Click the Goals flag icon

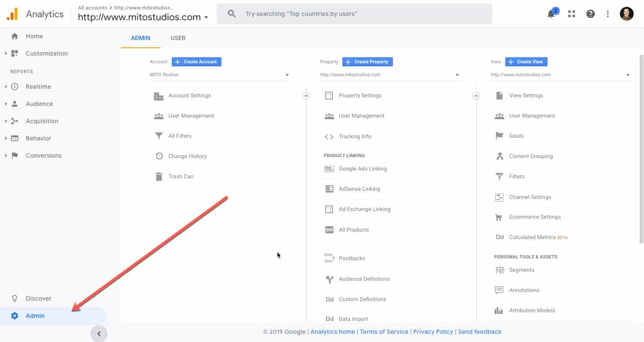(x=499, y=136)
